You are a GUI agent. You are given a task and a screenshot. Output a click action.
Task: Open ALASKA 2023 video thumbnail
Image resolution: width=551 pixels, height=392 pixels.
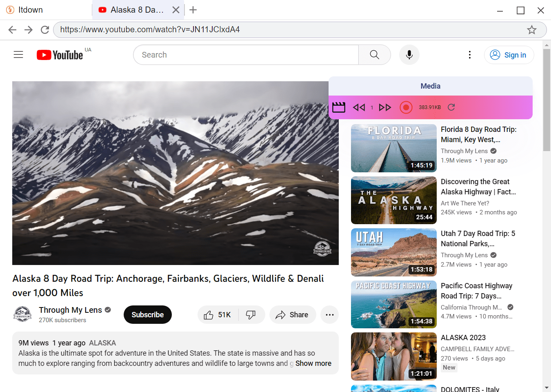pyautogui.click(x=394, y=356)
